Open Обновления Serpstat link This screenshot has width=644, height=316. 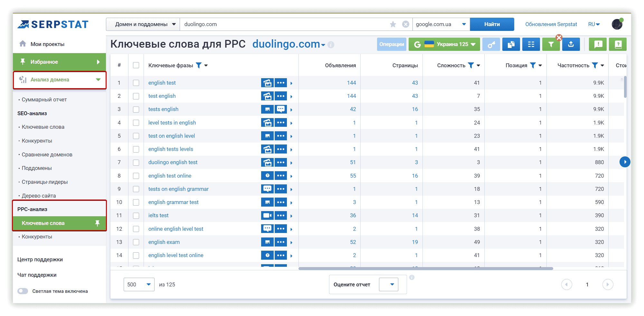coord(551,24)
